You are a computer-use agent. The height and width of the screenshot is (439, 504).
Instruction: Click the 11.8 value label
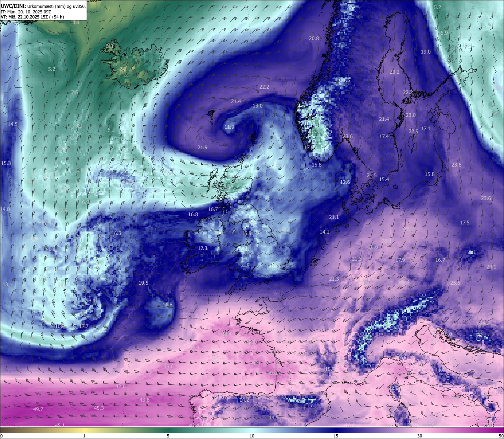click(167, 304)
